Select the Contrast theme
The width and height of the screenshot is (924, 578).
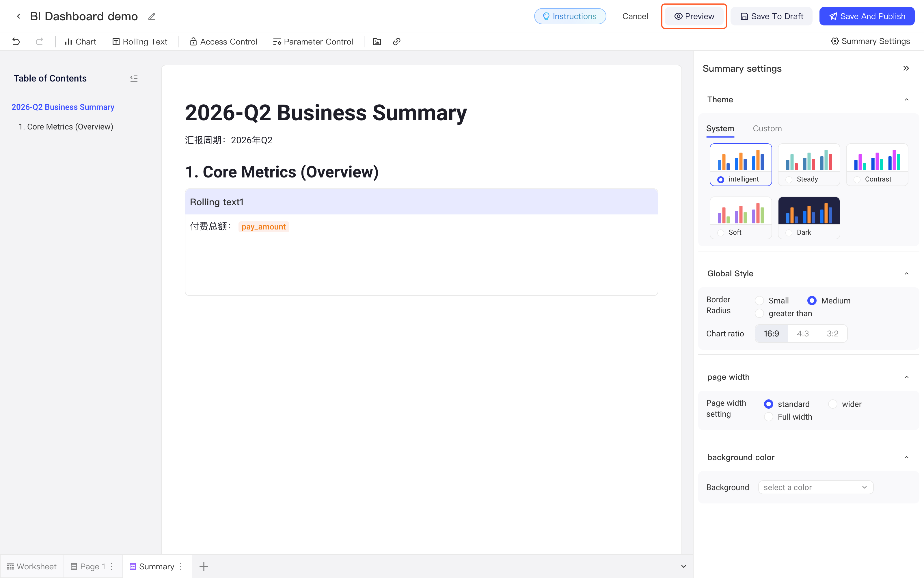pos(877,165)
